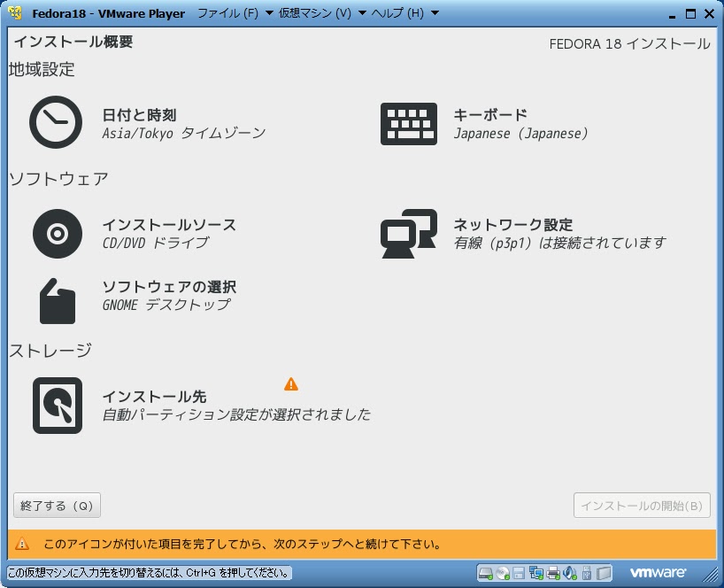Click the 自動パーティション設定が選択されました text
724x588 pixels.
[236, 414]
